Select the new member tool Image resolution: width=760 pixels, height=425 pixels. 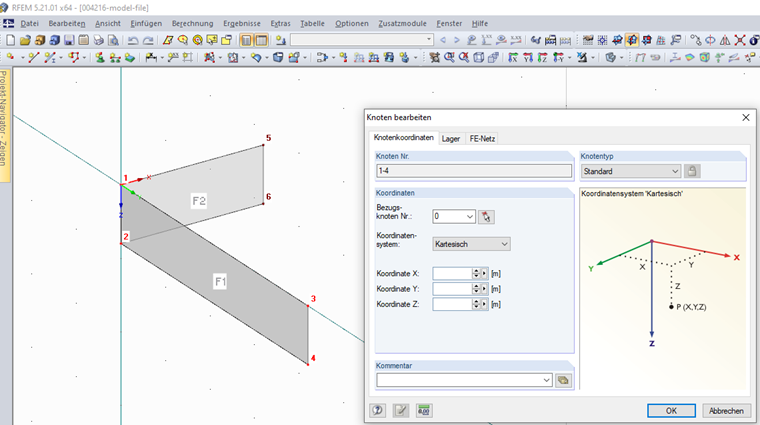coord(50,57)
